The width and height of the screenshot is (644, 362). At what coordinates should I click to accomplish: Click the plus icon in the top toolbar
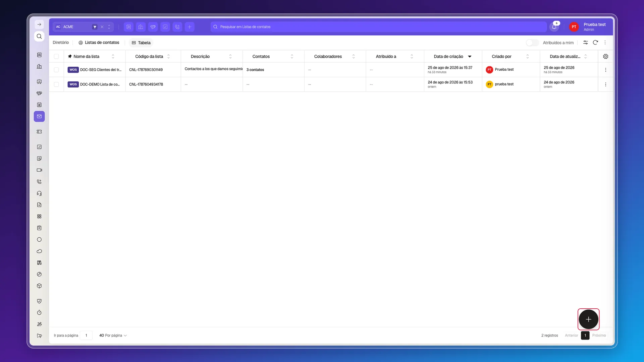click(190, 27)
